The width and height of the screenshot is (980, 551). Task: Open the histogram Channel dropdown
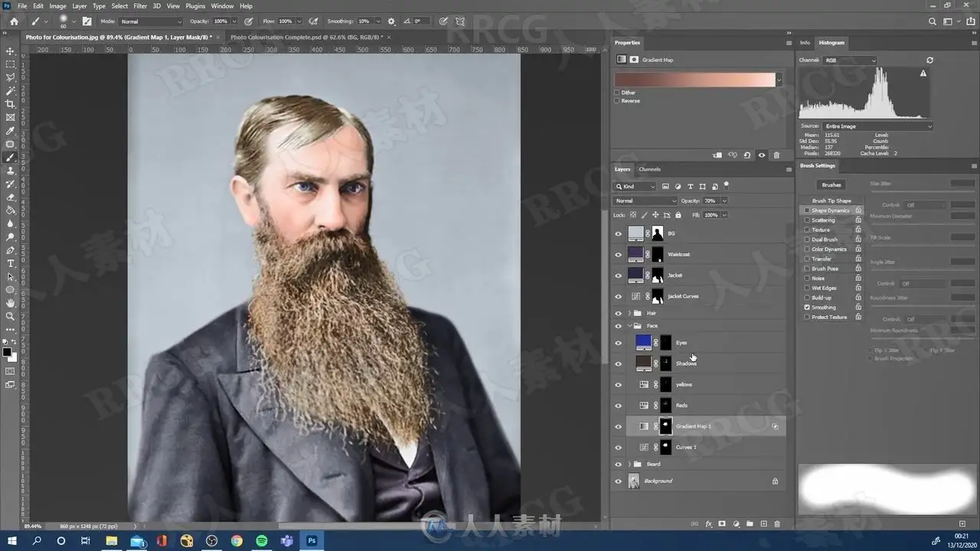849,60
